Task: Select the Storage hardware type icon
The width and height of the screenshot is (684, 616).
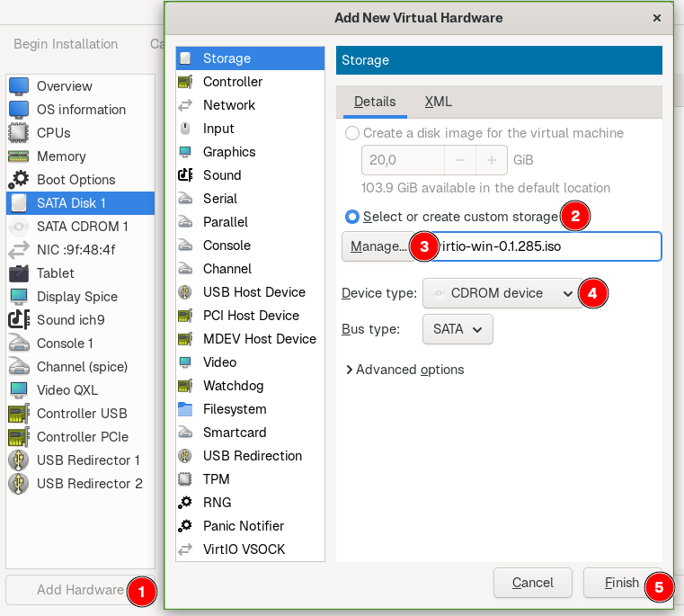Action: point(185,58)
